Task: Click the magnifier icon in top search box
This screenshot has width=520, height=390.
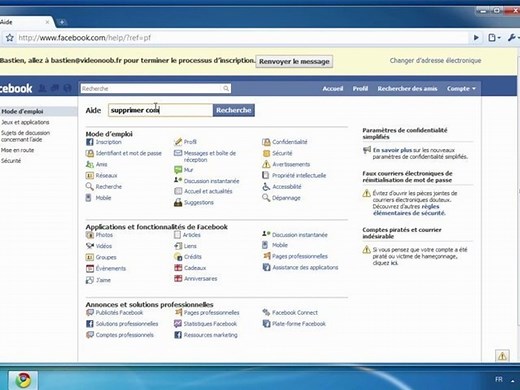Action: 226,89
